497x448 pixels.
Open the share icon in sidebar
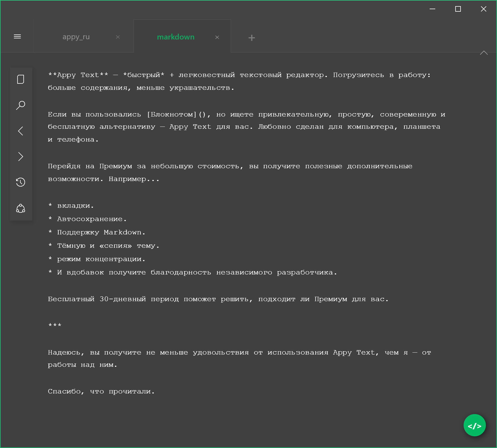[x=21, y=208]
